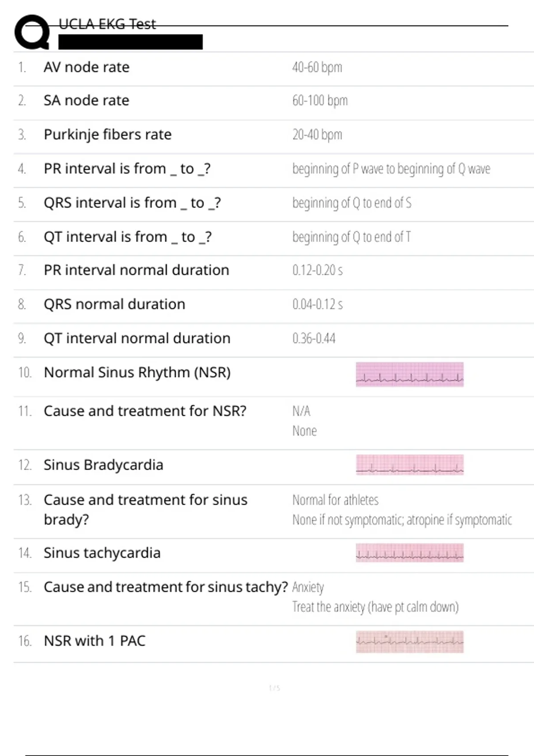Open the Sinus tachycardia EKG strip image
Viewport: 534px width, 756px height.
pyautogui.click(x=409, y=553)
